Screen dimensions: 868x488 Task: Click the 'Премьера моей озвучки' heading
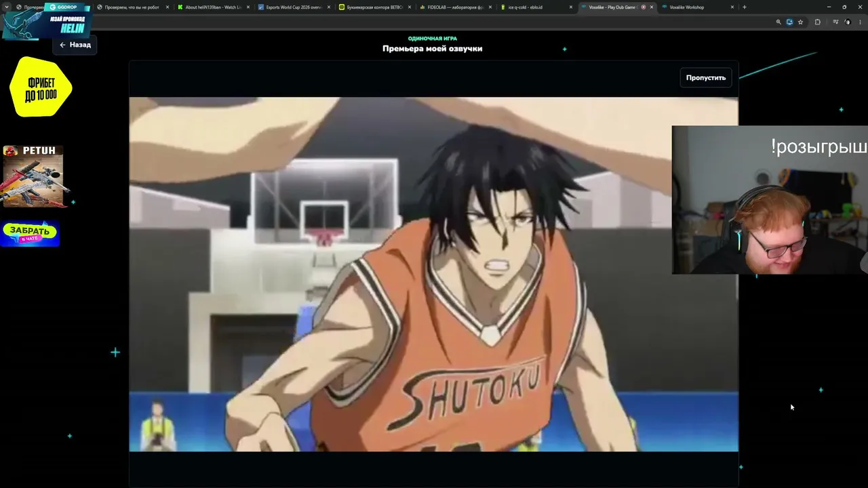pyautogui.click(x=433, y=49)
